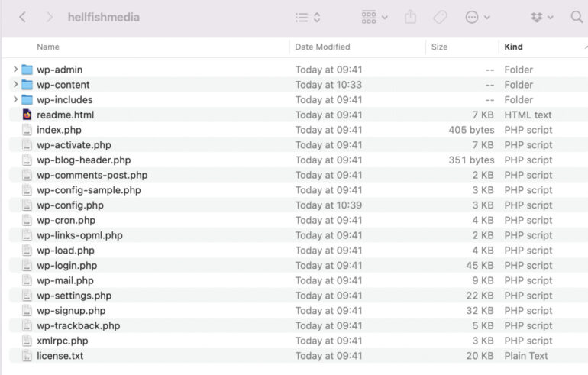Screen dimensions: 588x375
Task: Sort files by Name column
Action: [48, 47]
